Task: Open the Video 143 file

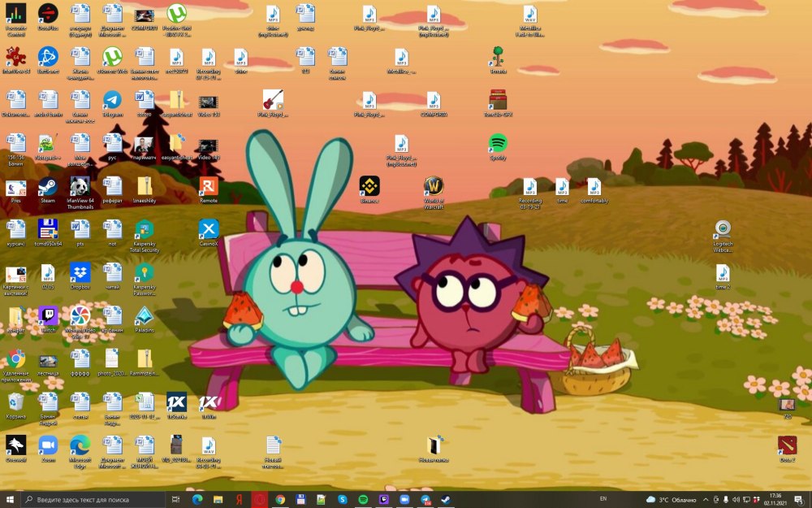Action: (209, 146)
